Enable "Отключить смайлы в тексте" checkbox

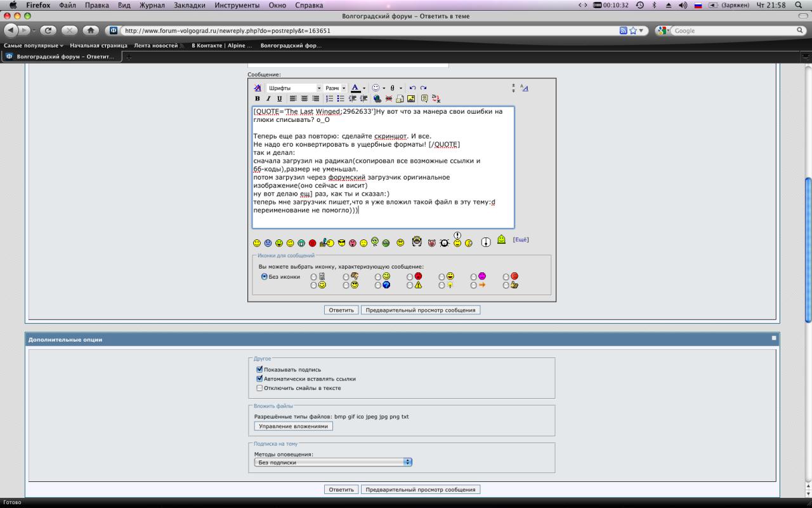259,387
